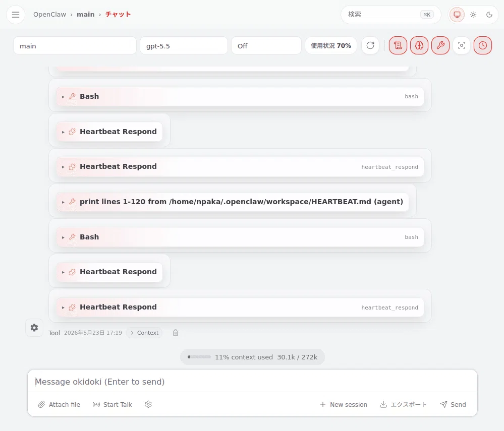Open the hamburger navigation menu

tap(16, 15)
